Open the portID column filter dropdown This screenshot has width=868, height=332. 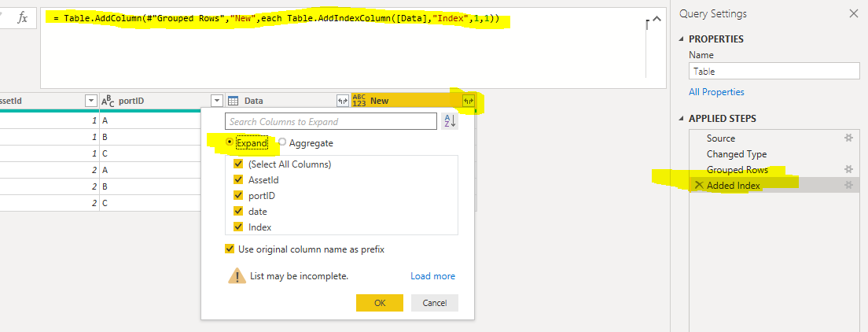[x=217, y=101]
